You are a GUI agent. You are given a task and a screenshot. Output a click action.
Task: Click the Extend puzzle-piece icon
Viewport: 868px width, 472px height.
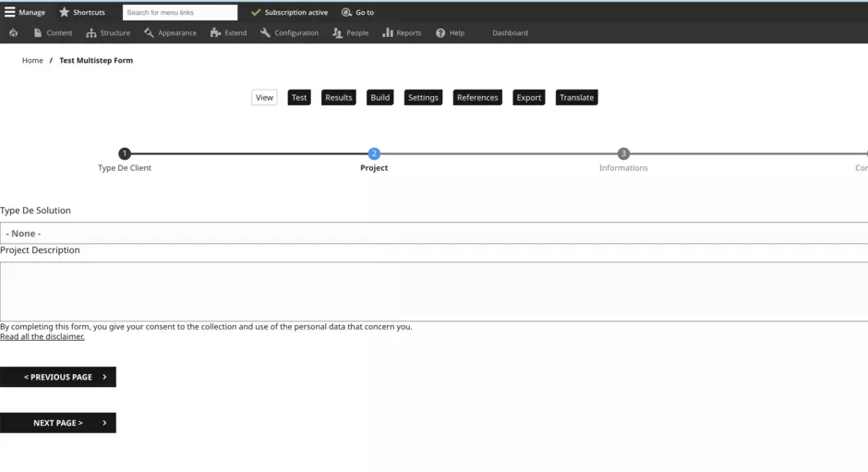point(215,32)
